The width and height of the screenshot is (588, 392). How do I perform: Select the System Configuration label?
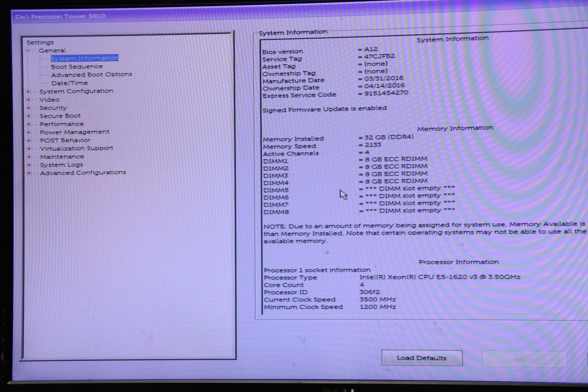click(76, 91)
